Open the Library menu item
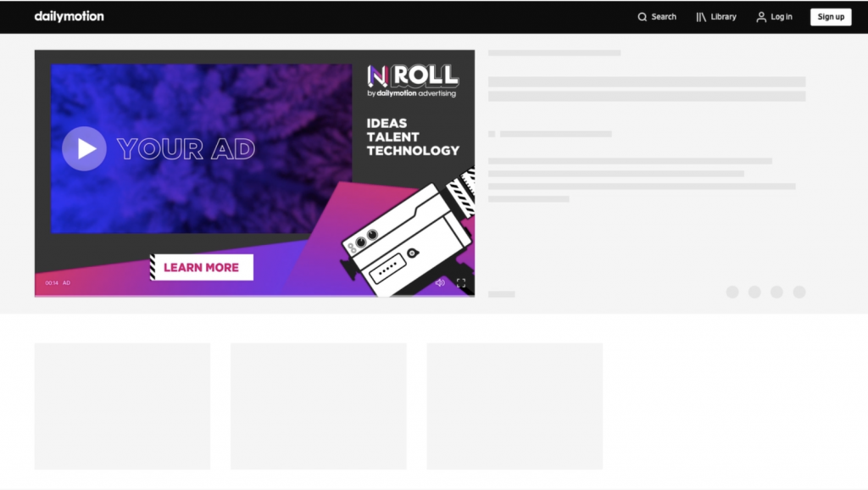 click(716, 17)
